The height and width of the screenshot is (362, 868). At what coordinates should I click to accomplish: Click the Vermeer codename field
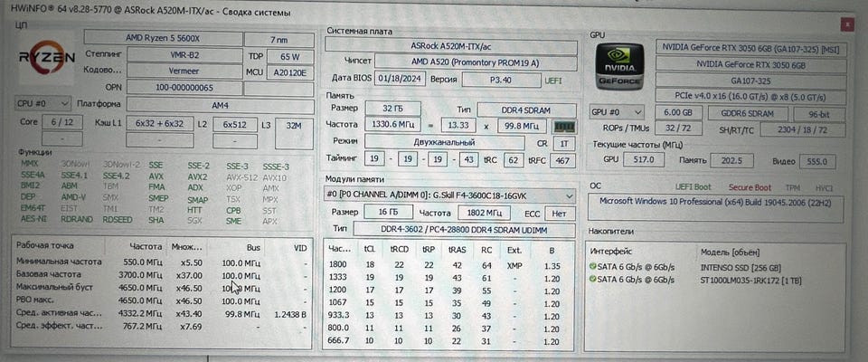184,71
